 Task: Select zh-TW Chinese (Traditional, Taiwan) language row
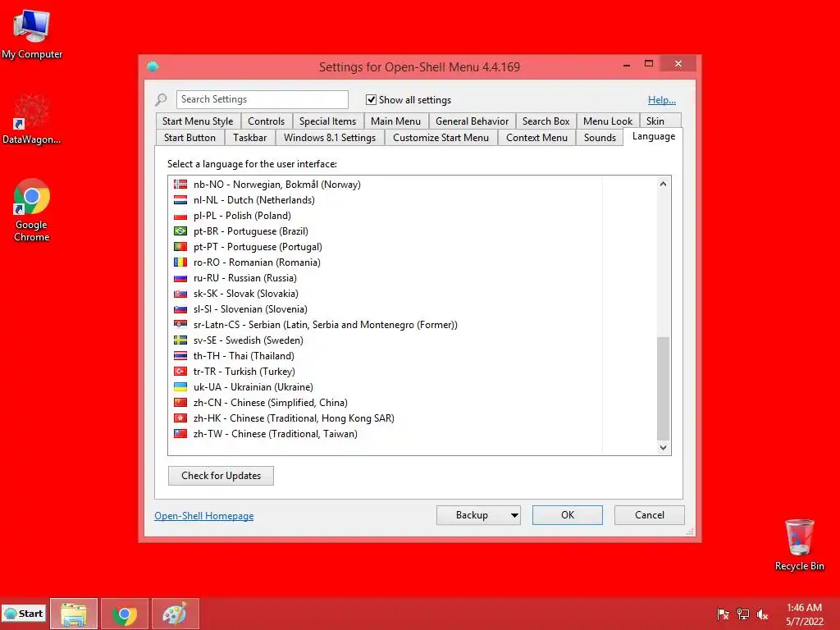pyautogui.click(x=386, y=434)
